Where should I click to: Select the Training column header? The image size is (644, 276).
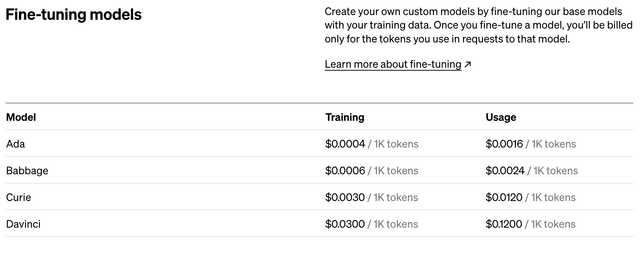[345, 117]
